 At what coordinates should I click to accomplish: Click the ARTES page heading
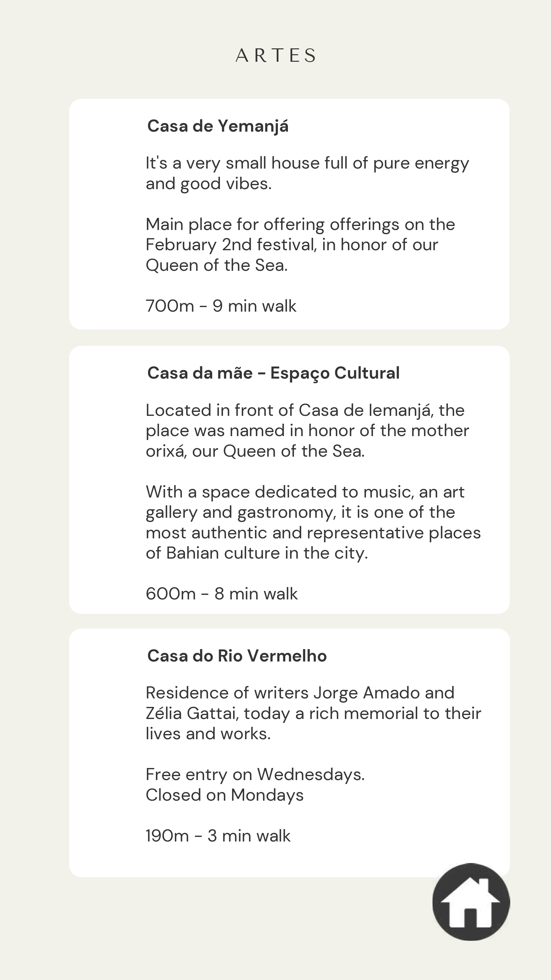coord(276,56)
